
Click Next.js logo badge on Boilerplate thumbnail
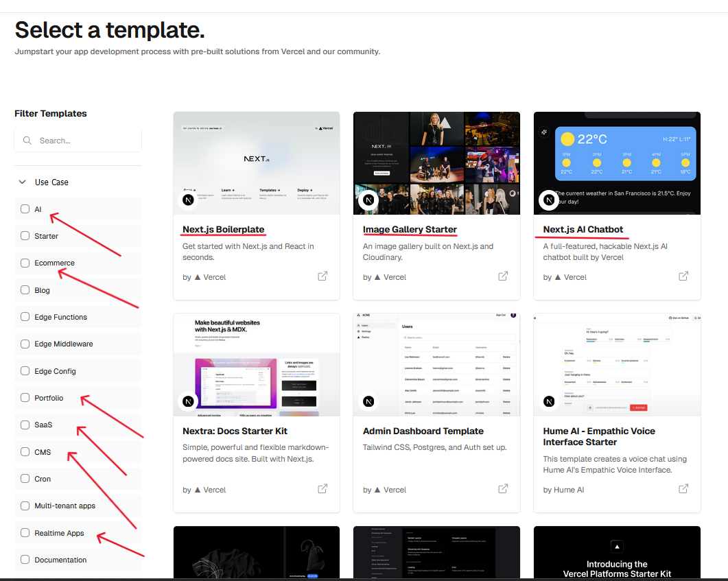188,200
